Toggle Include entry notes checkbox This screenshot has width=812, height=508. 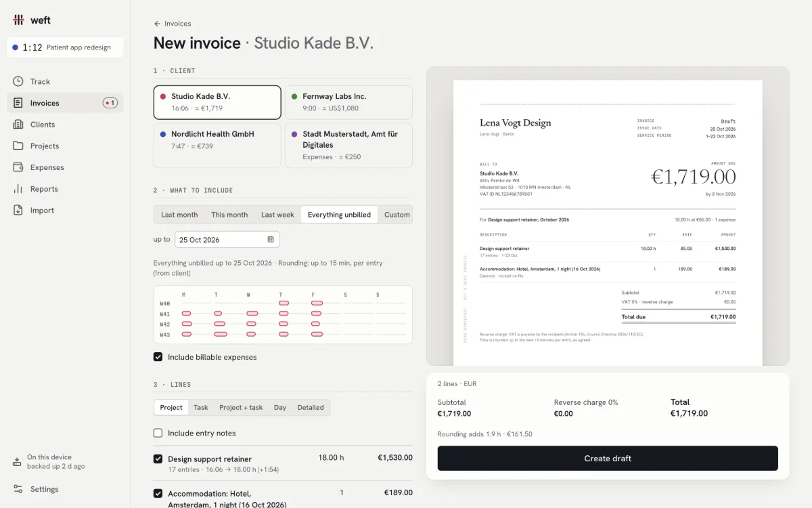[158, 433]
